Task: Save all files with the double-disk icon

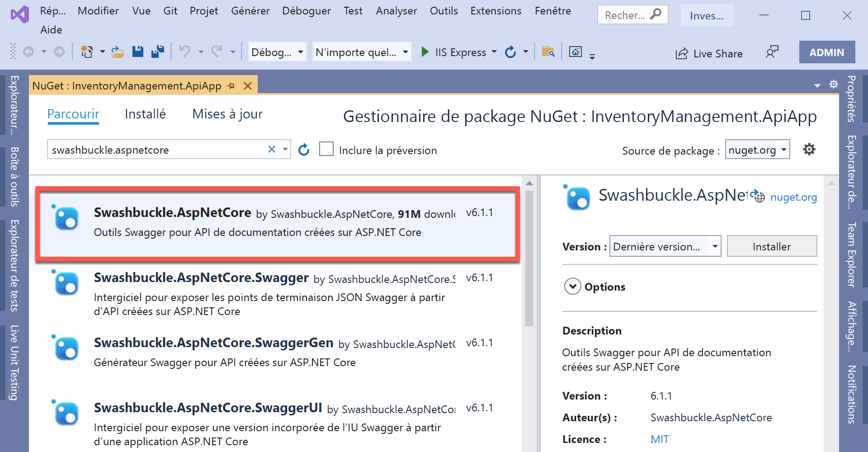Action: (x=158, y=52)
